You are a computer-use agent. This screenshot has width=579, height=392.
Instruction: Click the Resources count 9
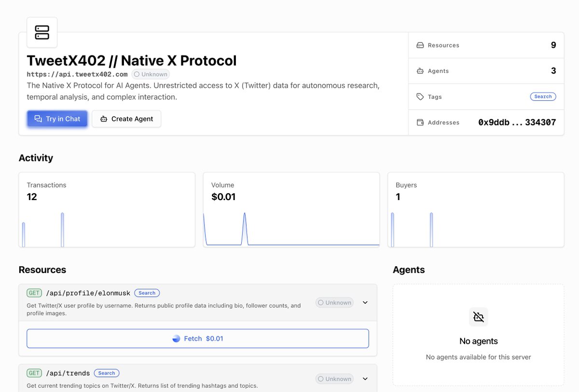point(553,45)
